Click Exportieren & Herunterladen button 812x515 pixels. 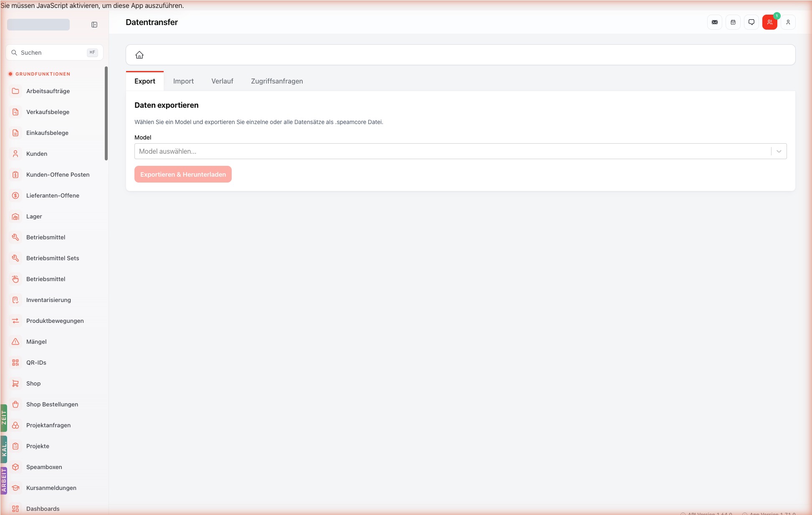183,174
